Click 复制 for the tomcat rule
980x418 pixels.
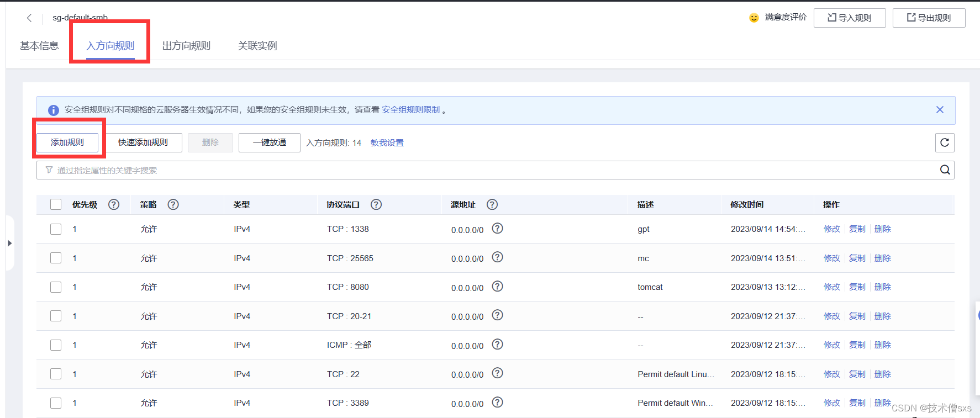click(x=857, y=287)
